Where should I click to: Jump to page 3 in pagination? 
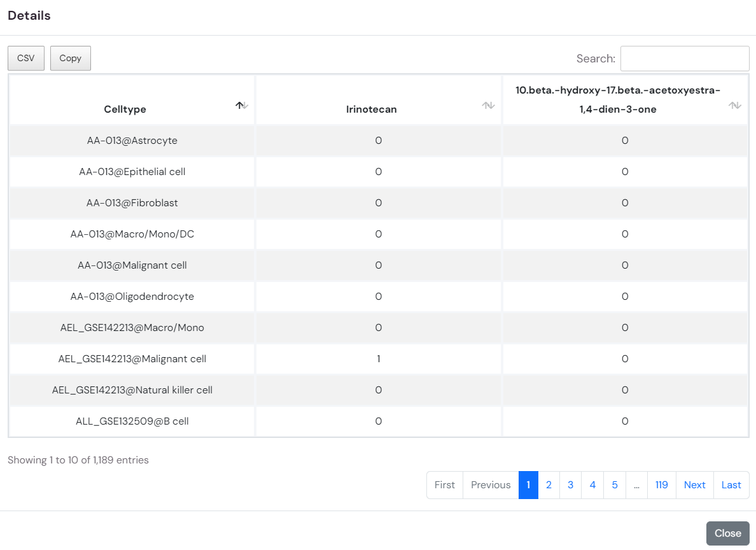point(571,485)
